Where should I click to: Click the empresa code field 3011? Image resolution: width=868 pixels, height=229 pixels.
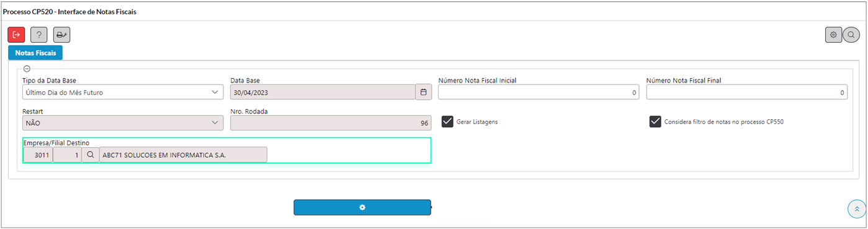tap(38, 155)
